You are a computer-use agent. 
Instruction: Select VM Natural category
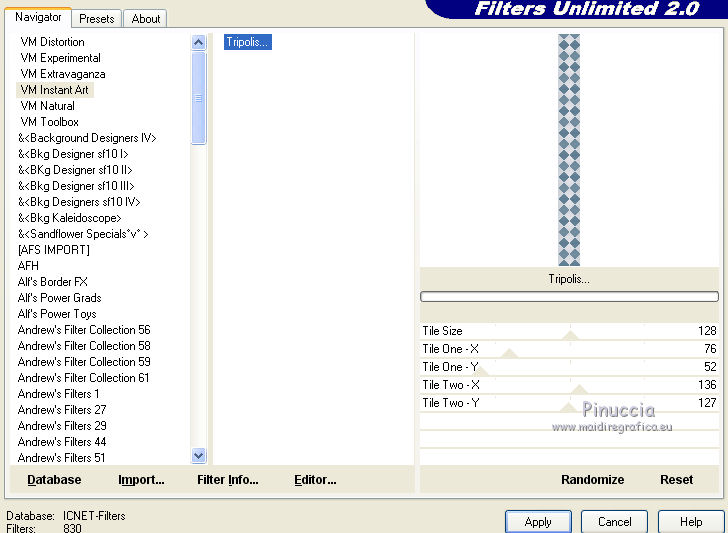[47, 106]
